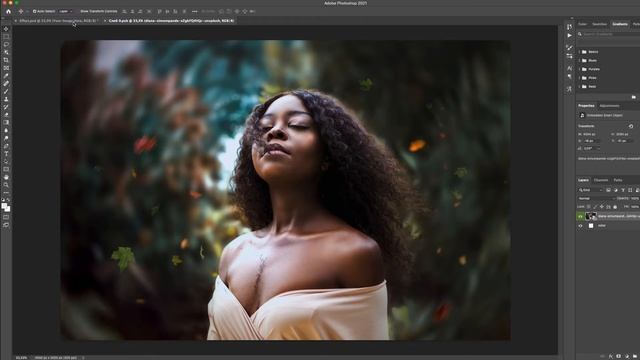
Task: Select the Rectangle shape tool
Action: [x=6, y=169]
